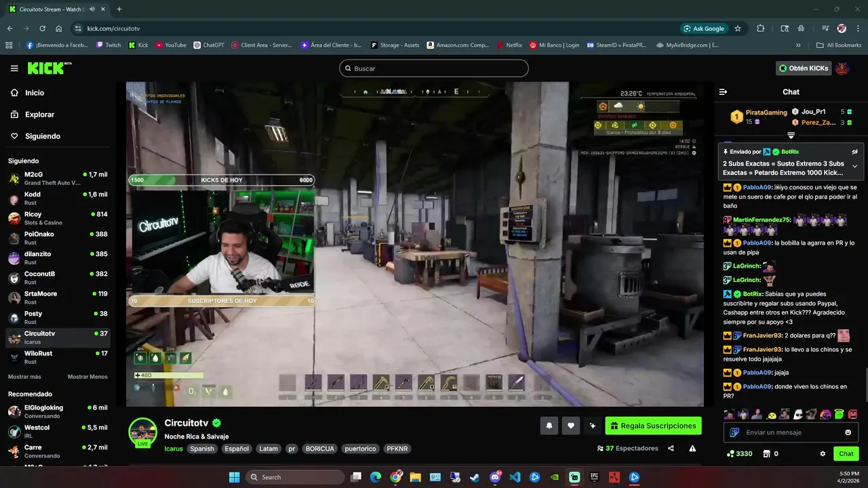Click the Icarus category link
868x488 pixels.
click(x=174, y=449)
